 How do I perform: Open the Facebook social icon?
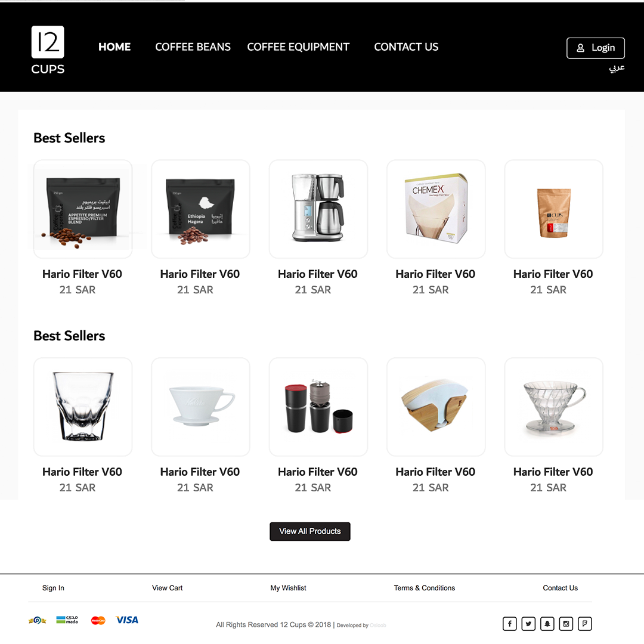click(x=509, y=624)
